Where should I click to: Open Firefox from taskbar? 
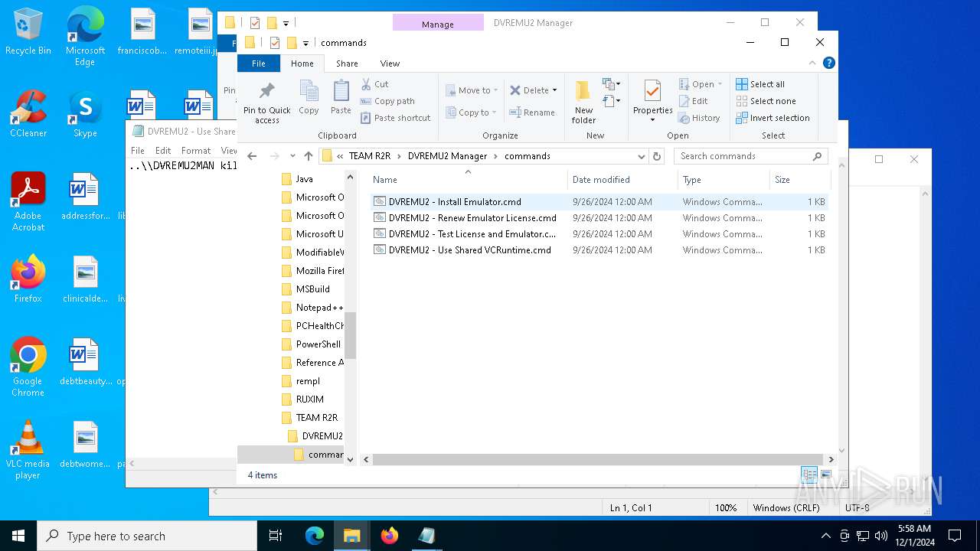390,536
